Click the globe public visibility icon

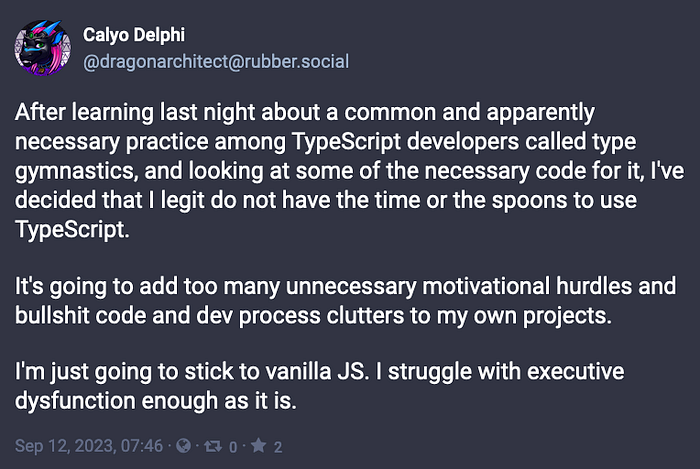tap(183, 445)
